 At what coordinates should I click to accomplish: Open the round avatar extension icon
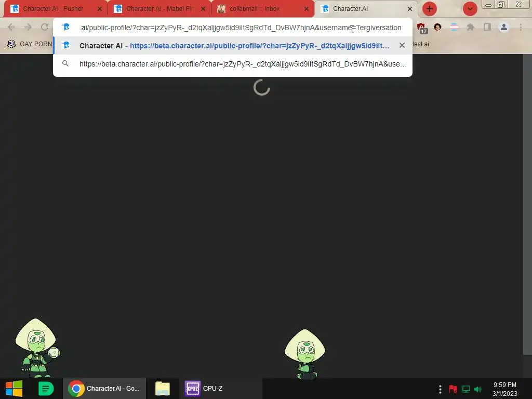437,27
